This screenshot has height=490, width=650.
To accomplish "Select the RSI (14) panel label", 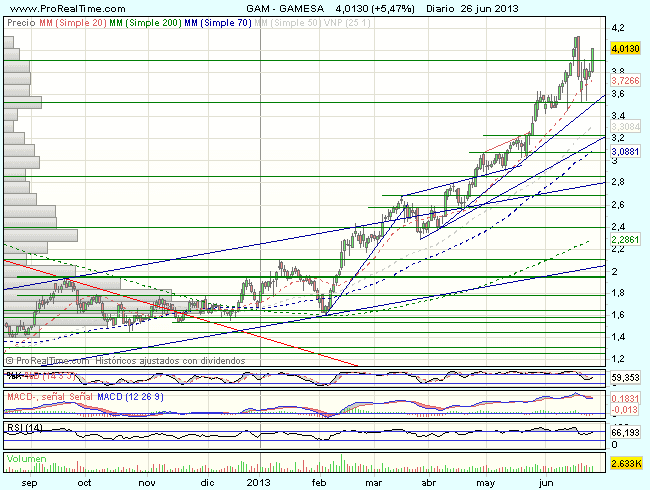I will (24, 427).
